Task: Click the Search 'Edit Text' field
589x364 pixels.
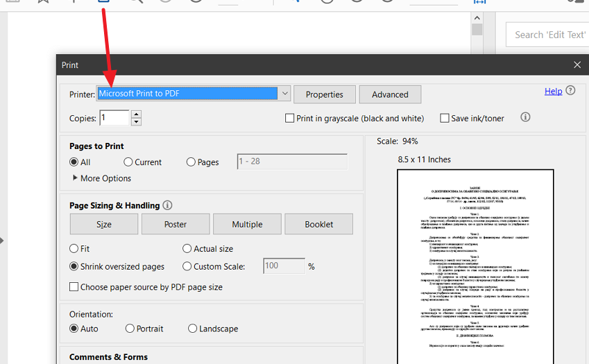Action: 549,35
